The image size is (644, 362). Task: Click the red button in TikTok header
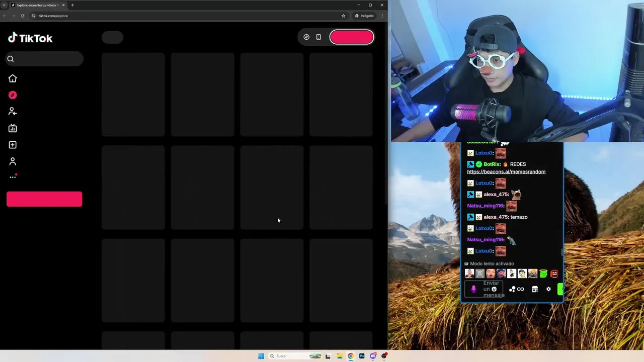point(352,37)
